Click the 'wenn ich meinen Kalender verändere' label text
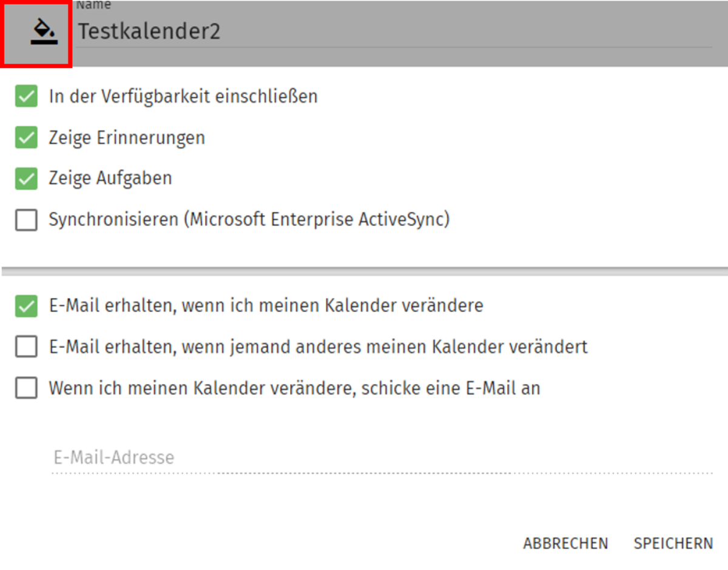 [266, 305]
